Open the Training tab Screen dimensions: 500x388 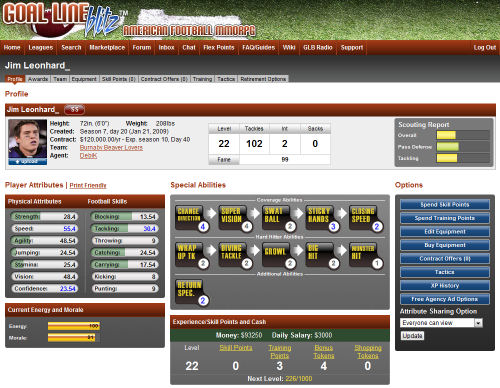pyautogui.click(x=202, y=79)
